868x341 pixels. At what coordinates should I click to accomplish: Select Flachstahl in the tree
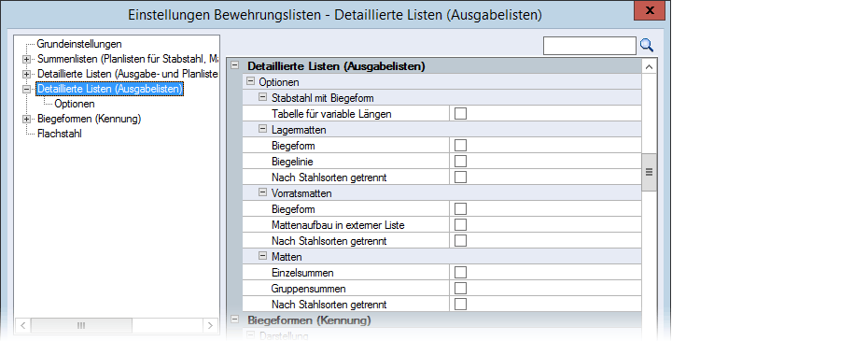click(x=60, y=134)
